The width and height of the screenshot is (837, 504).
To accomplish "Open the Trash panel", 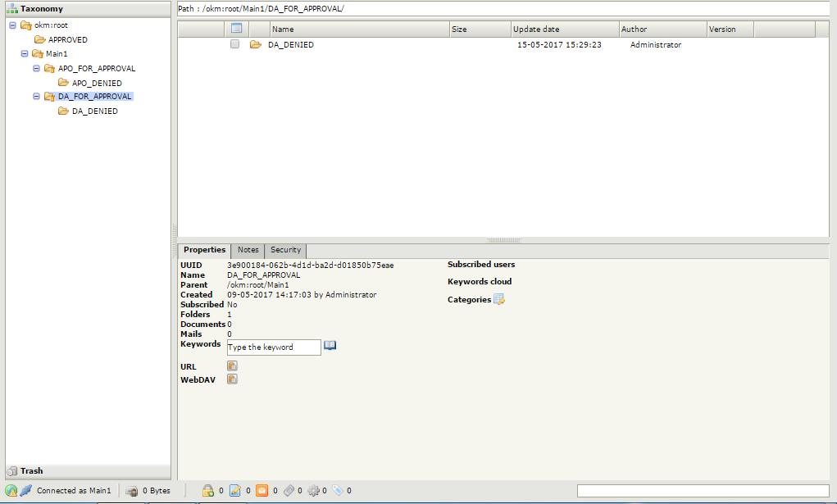I will [x=31, y=471].
